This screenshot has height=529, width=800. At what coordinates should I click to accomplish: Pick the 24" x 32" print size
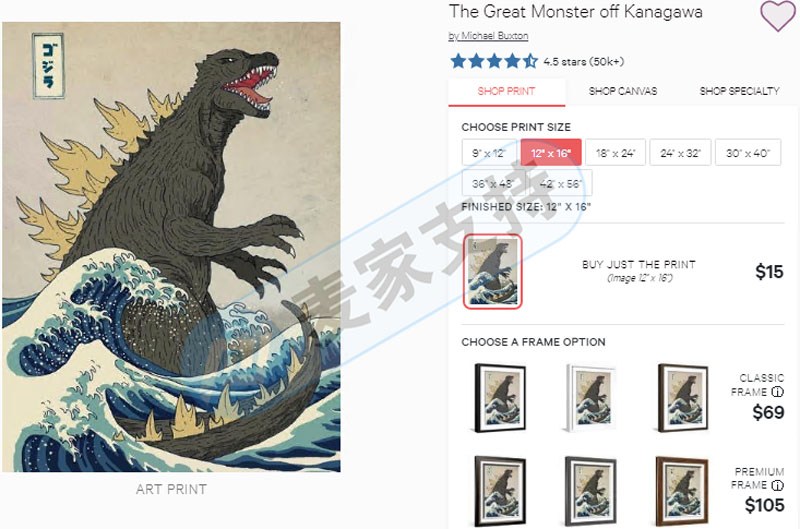680,153
